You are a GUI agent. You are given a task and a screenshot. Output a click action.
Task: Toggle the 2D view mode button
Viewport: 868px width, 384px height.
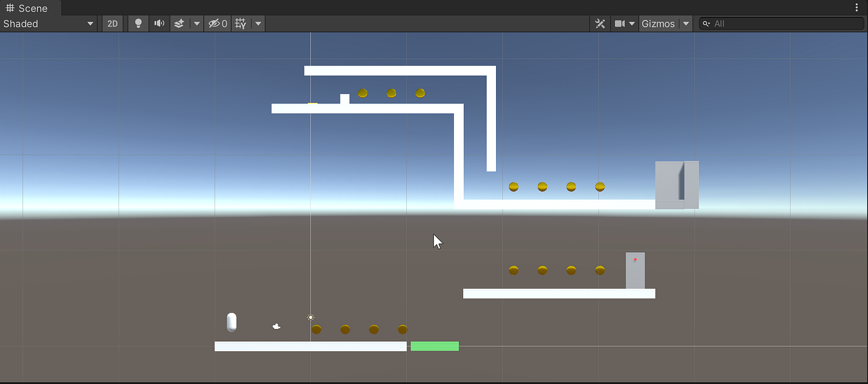(x=112, y=24)
